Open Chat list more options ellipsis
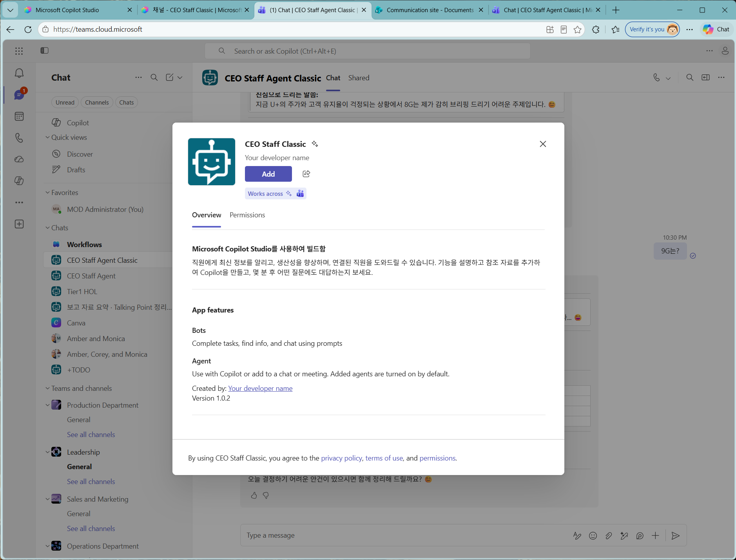Screen dimensions: 736x560 [x=138, y=78]
